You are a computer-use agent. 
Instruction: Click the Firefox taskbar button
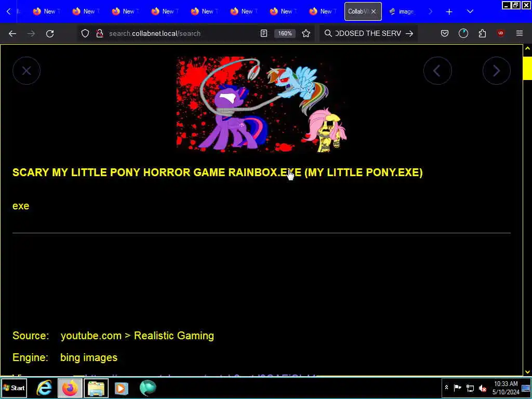(70, 388)
